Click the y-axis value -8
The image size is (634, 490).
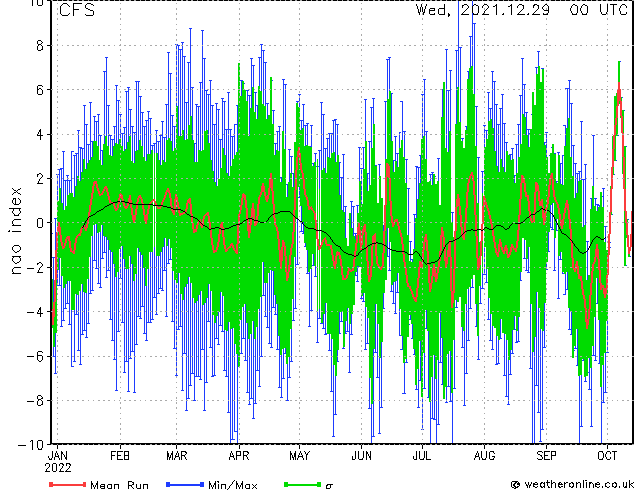tap(35, 401)
